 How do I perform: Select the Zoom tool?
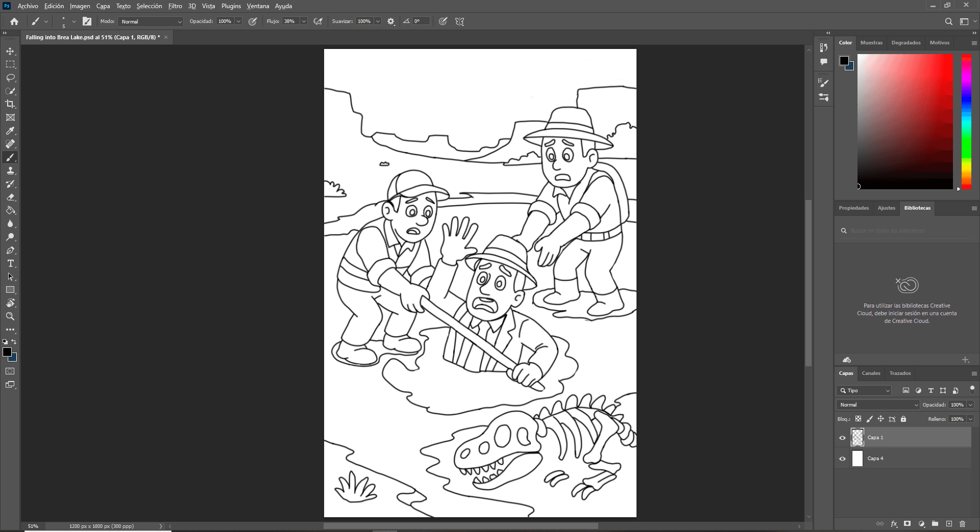[x=10, y=316]
